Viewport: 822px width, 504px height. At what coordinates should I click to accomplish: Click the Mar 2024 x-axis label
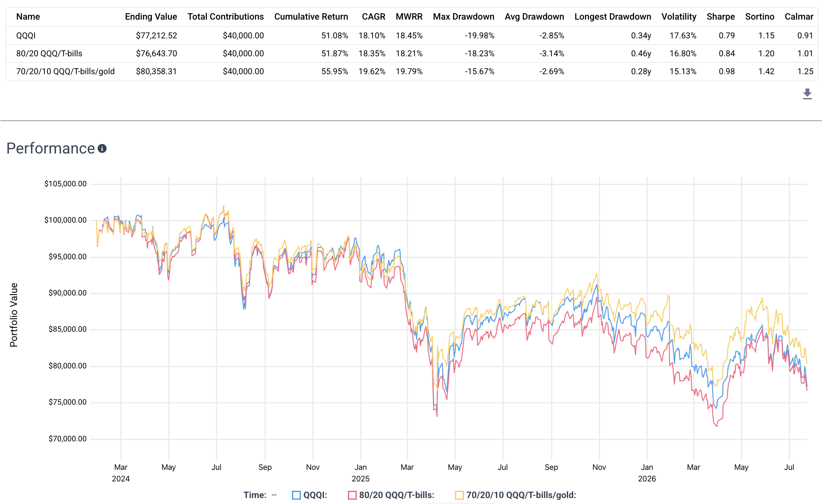(121, 473)
